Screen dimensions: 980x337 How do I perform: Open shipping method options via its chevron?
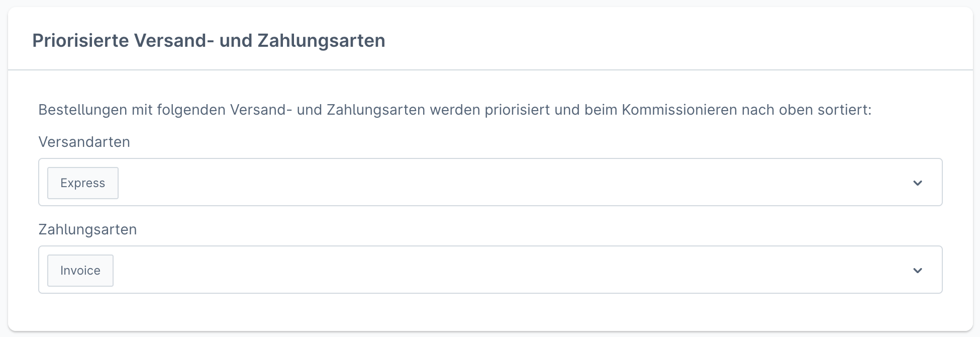click(917, 182)
